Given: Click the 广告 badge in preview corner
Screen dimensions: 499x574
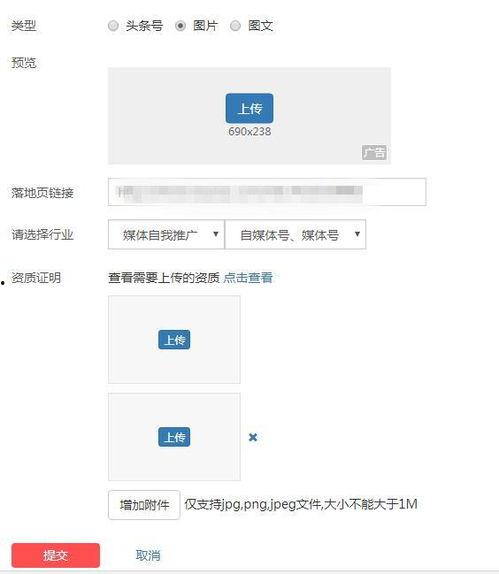Looking at the screenshot, I should 374,152.
